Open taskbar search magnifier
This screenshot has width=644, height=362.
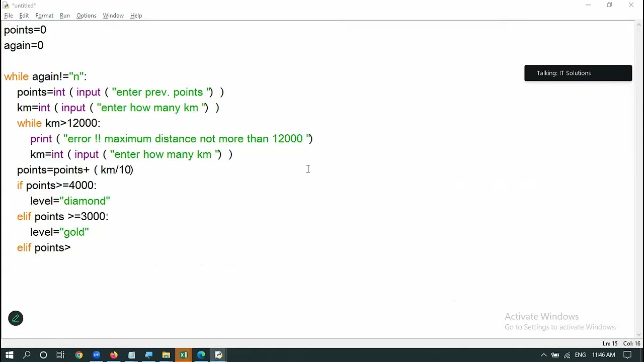27,355
